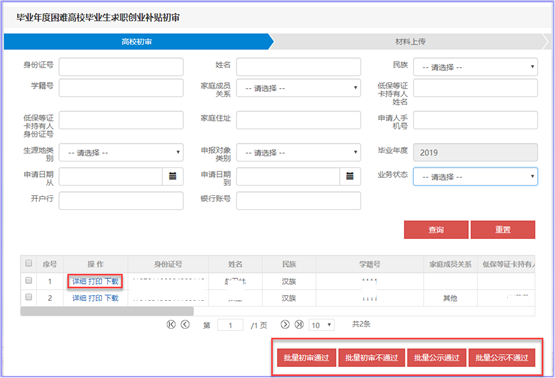Click 批量公示不通过 button

point(502,357)
